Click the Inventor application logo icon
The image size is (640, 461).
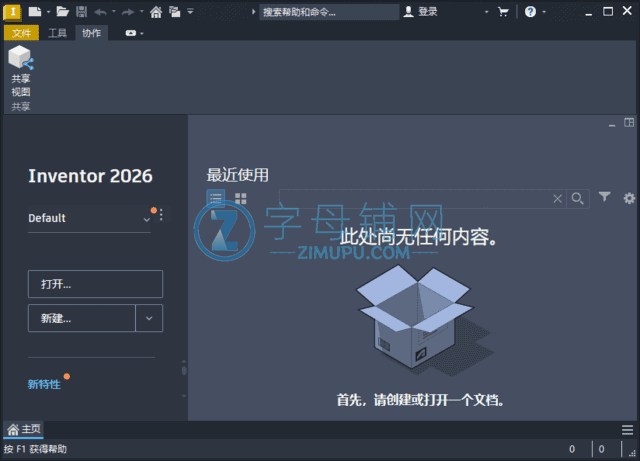[12, 12]
